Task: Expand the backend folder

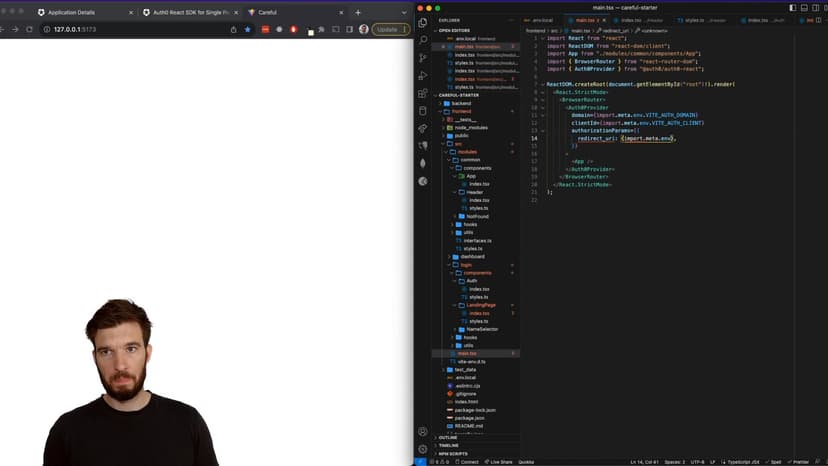Action: coord(461,103)
